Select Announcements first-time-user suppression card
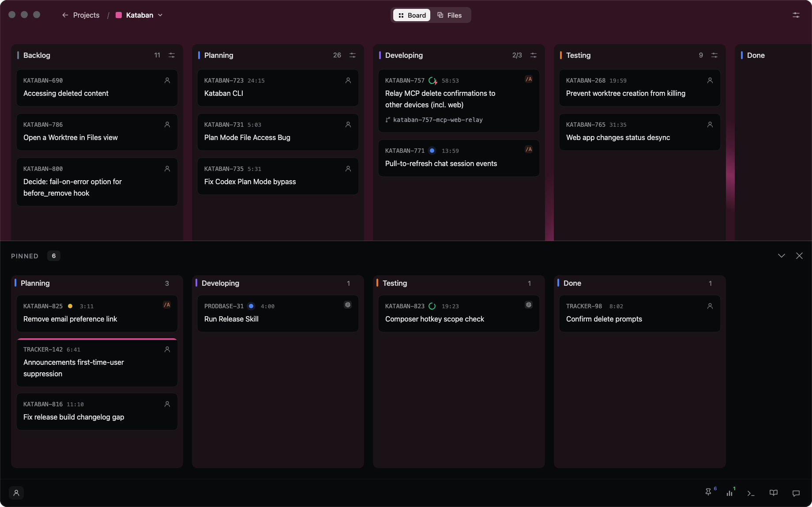Viewport: 812px width, 507px height. coord(97,362)
